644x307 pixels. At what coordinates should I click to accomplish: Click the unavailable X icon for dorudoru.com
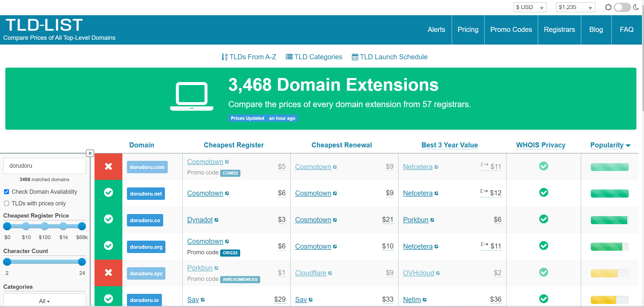pyautogui.click(x=108, y=166)
